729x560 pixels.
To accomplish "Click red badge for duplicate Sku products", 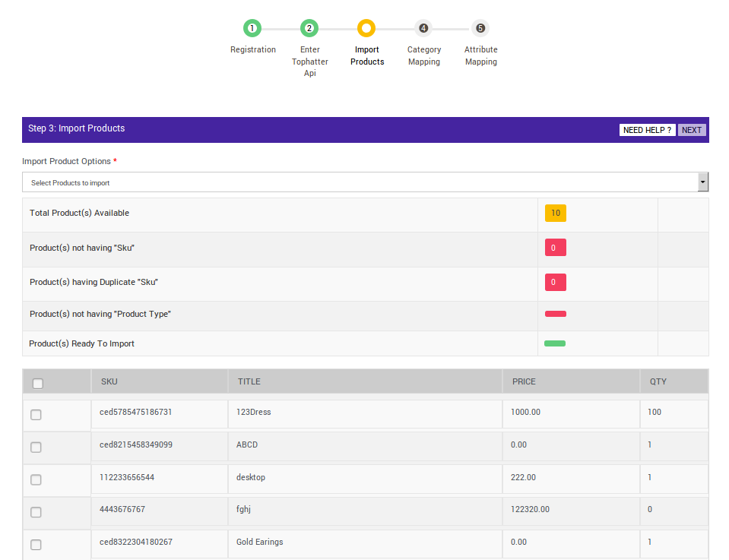I will click(555, 283).
